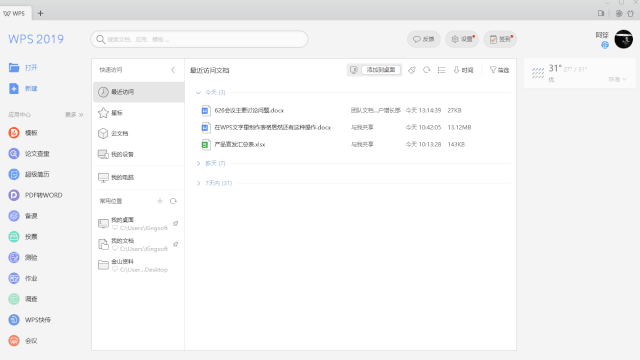Expand the 昨天 (7) group
The image size is (640, 360).
click(x=198, y=163)
